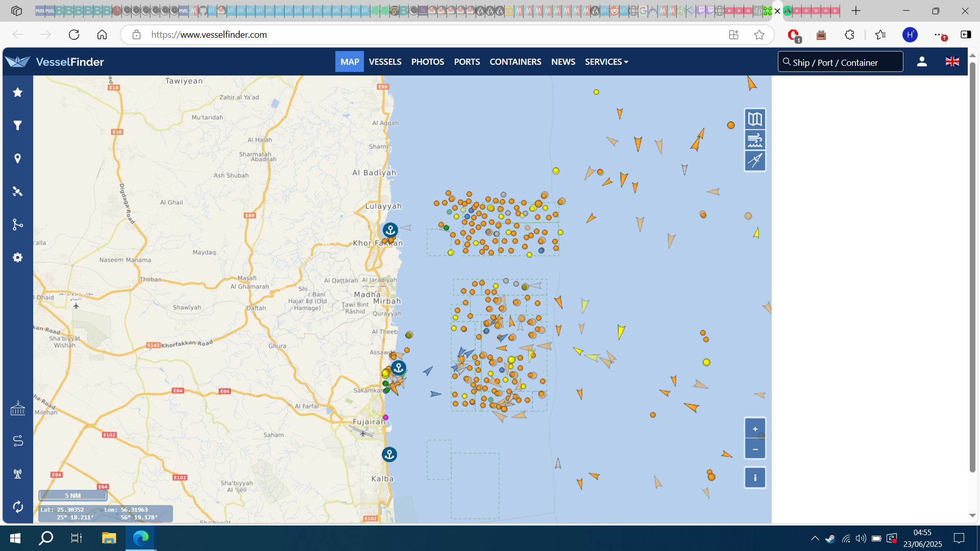
Task: Add page to favorites star in address bar
Action: [759, 35]
